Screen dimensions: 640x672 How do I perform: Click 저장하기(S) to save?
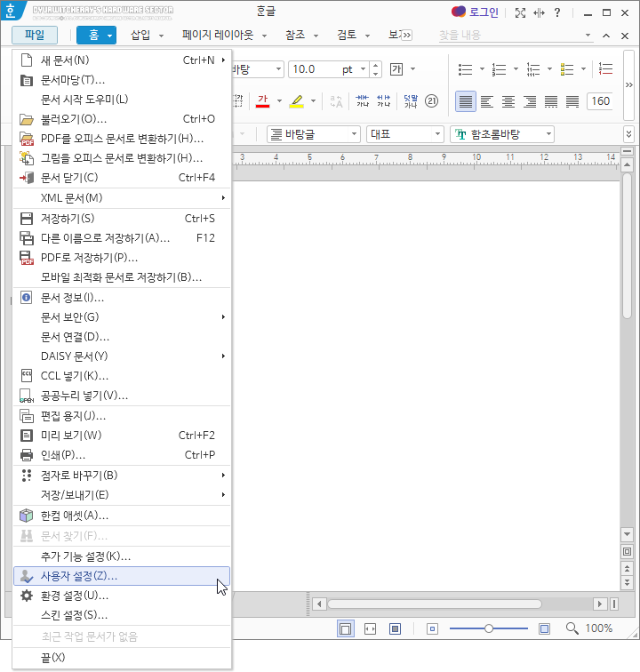coord(122,219)
